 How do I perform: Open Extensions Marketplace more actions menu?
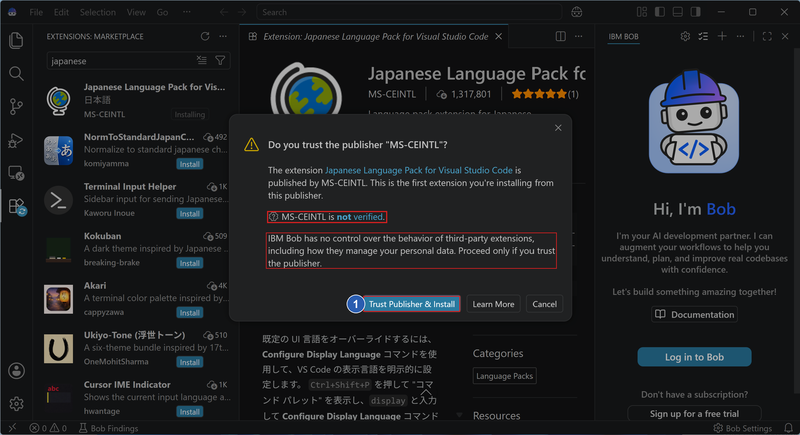coord(223,36)
